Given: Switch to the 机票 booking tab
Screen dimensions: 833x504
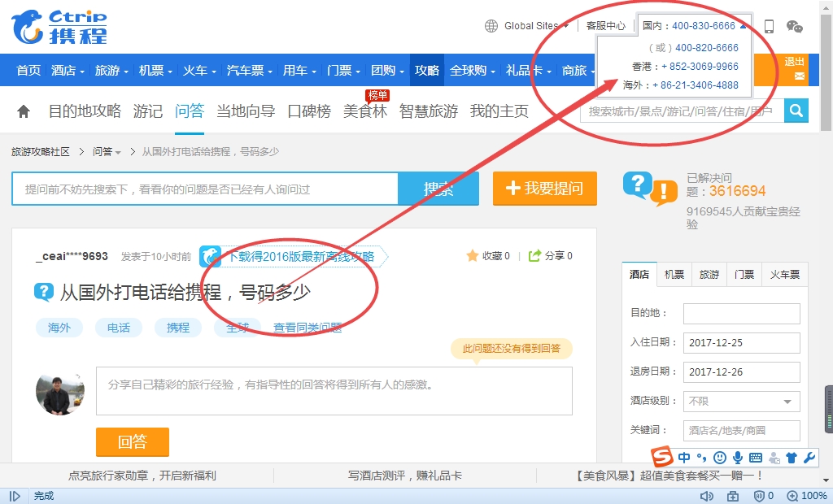Looking at the screenshot, I should [x=674, y=275].
